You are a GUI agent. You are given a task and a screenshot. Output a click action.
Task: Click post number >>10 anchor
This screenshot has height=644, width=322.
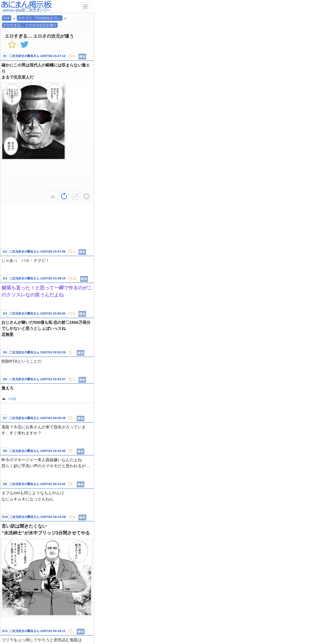coord(5,517)
